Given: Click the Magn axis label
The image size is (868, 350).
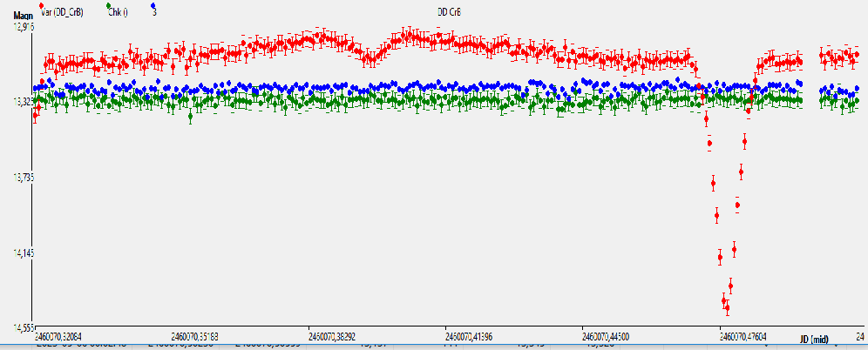Looking at the screenshot, I should [24, 16].
